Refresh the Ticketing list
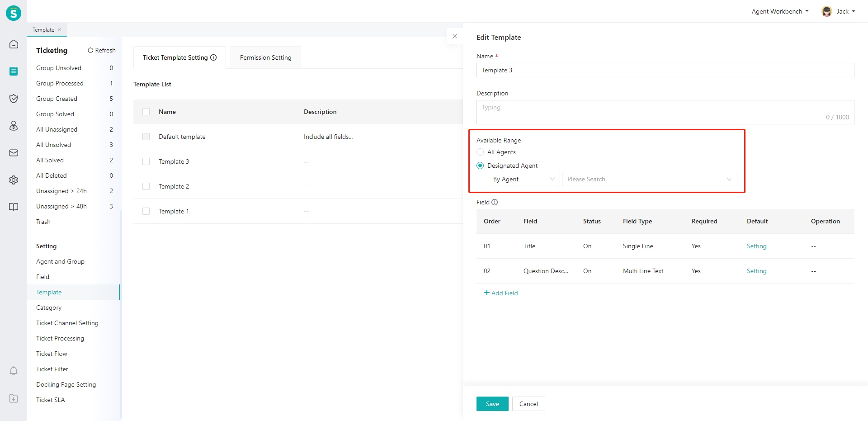This screenshot has width=868, height=421. 102,50
